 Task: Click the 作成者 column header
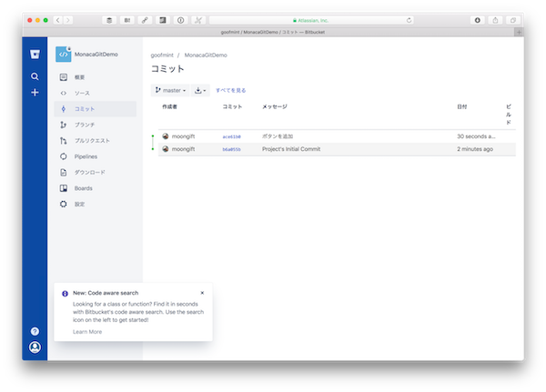(x=169, y=106)
